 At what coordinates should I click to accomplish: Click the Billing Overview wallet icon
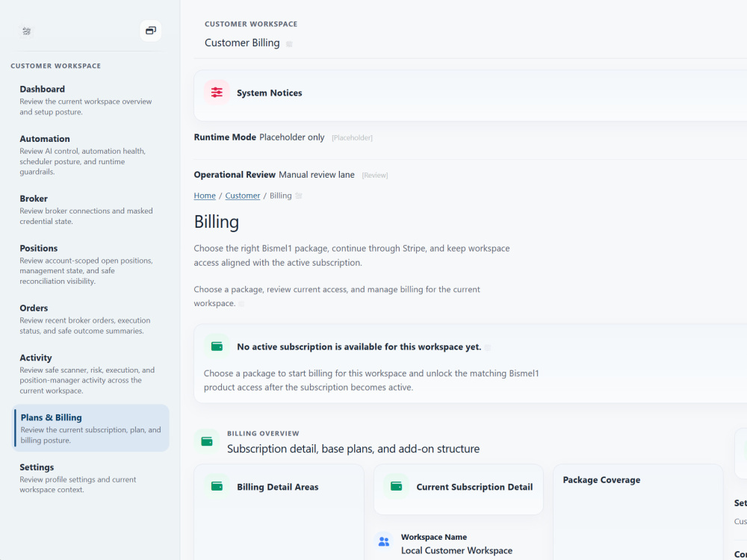pos(207,441)
